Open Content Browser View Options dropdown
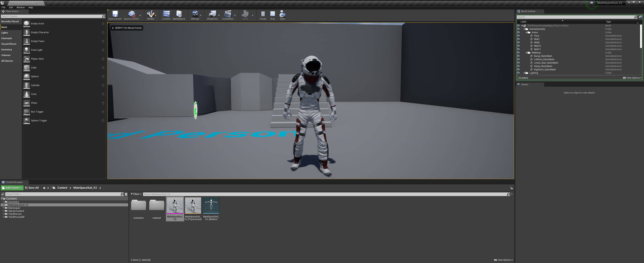The width and height of the screenshot is (644, 263). point(503,260)
